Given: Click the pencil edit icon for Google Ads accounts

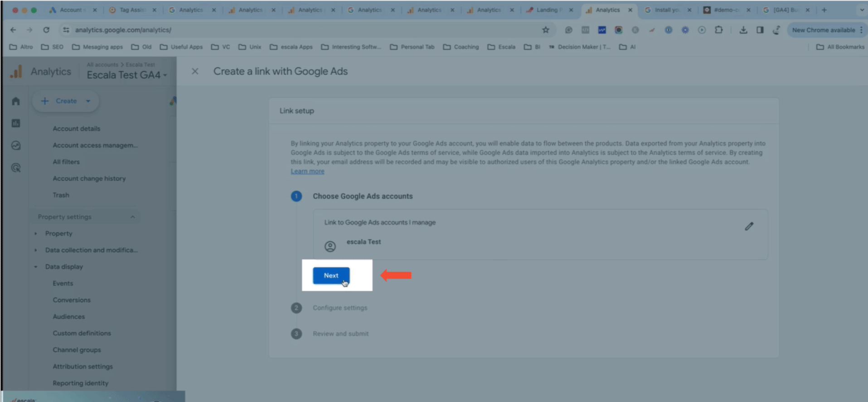Looking at the screenshot, I should pos(749,226).
